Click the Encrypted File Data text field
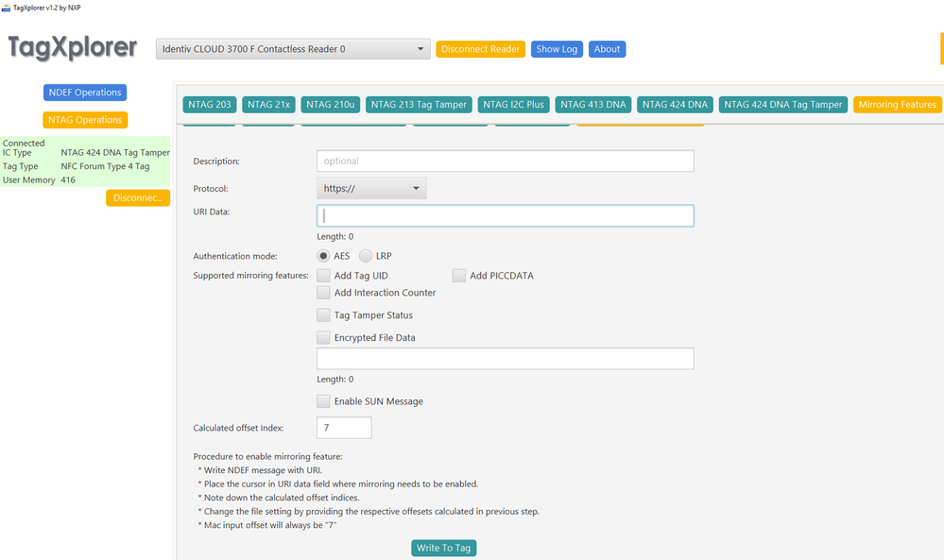Image resolution: width=944 pixels, height=560 pixels. coord(506,359)
